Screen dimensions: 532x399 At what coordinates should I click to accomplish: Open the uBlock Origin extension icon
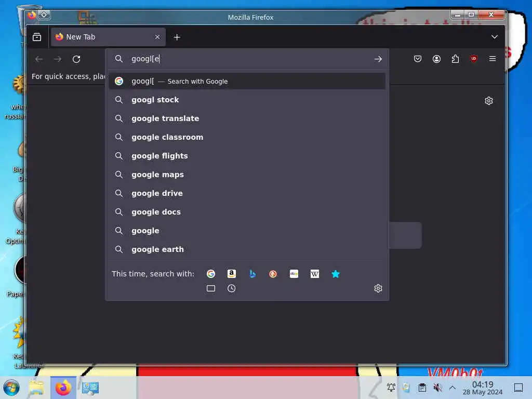474,59
